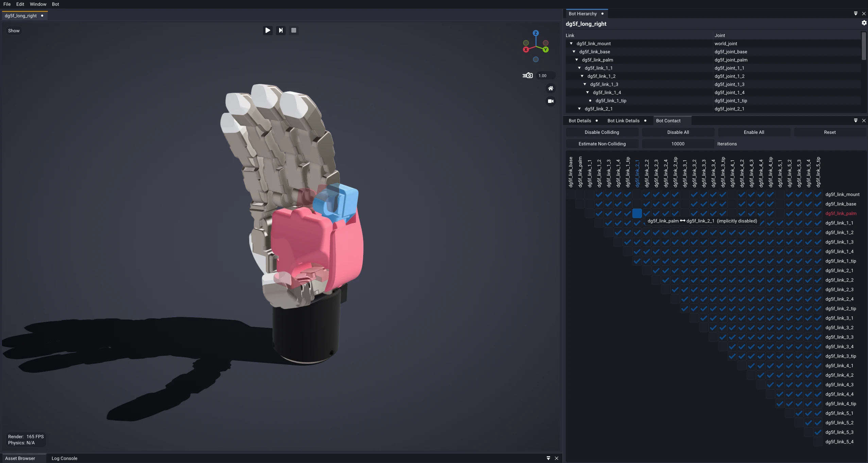The height and width of the screenshot is (463, 868).
Task: Switch to the Log Console tab
Action: coord(65,458)
